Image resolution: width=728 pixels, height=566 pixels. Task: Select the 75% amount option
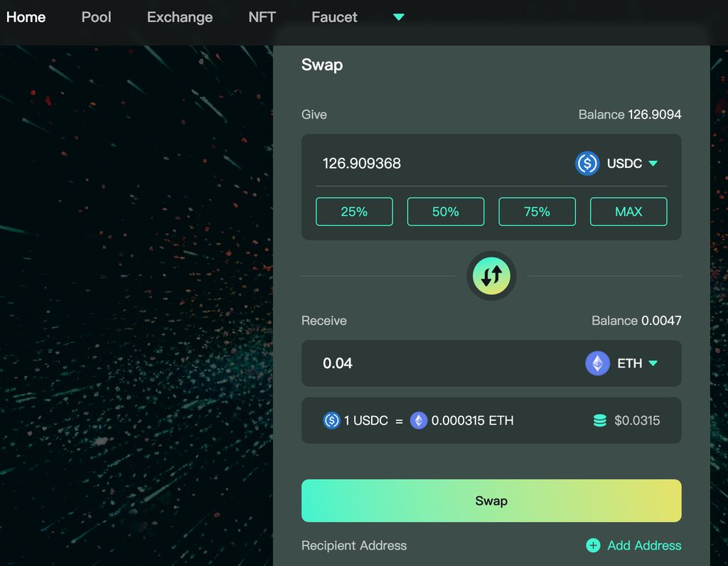[x=537, y=212]
